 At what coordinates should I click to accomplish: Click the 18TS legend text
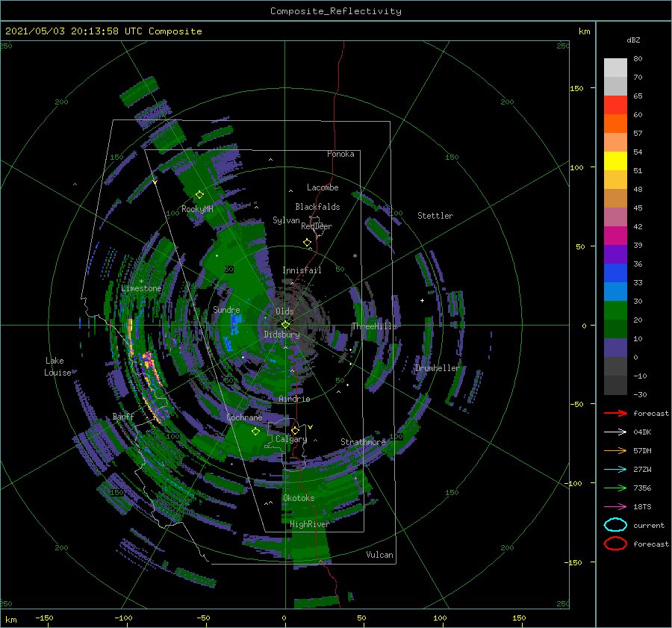pos(642,507)
